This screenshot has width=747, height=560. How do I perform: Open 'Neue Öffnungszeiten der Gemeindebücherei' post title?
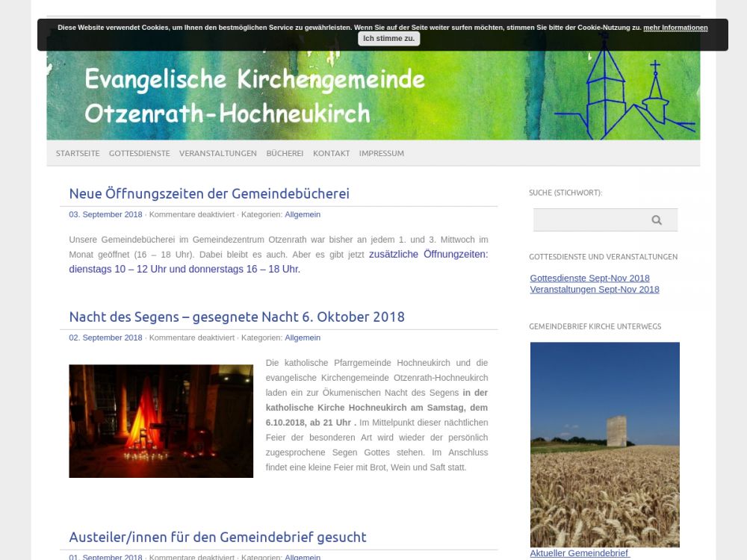click(x=209, y=193)
